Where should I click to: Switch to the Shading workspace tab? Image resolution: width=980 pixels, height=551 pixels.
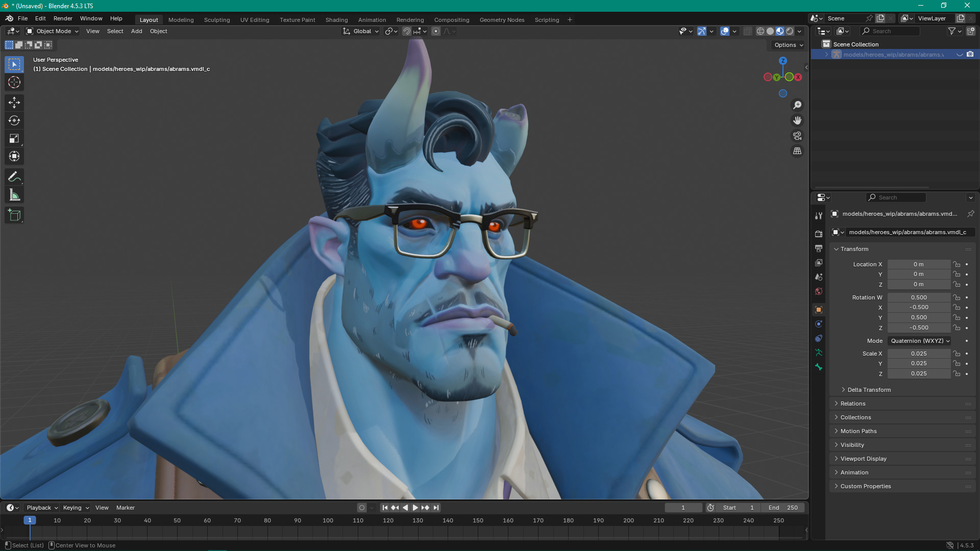[x=336, y=20]
